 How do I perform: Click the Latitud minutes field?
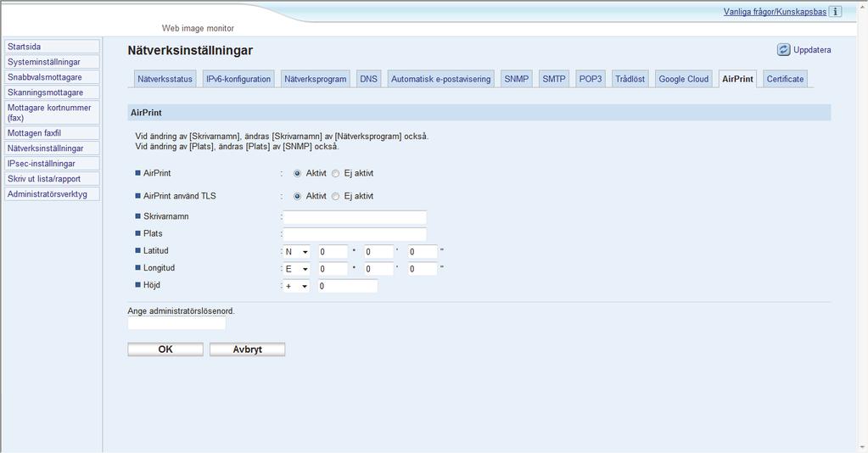[x=378, y=252]
